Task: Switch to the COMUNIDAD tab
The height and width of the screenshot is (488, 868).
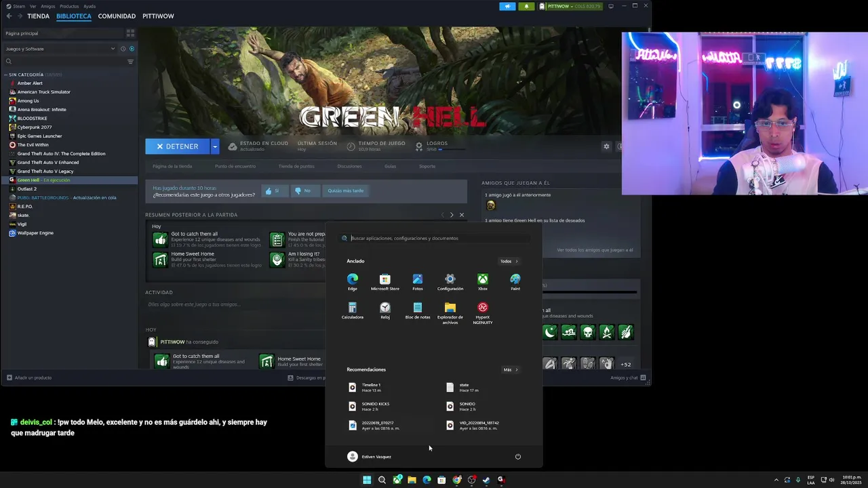Action: pyautogui.click(x=117, y=16)
